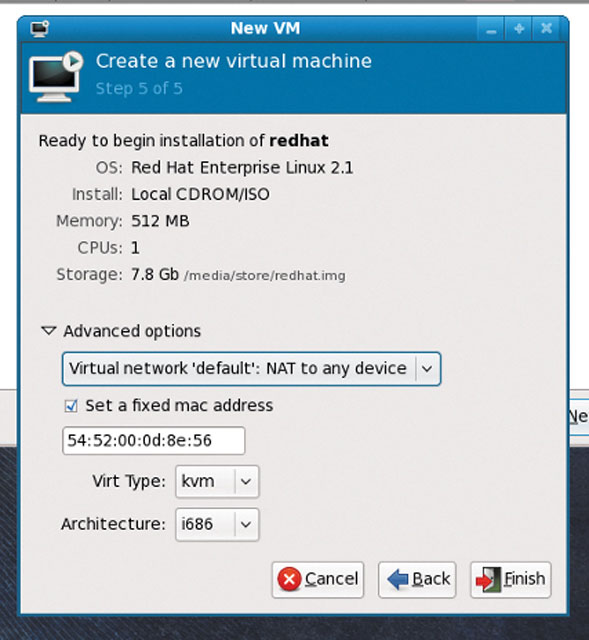
Task: Maximize the New VM window
Action: coord(519,29)
